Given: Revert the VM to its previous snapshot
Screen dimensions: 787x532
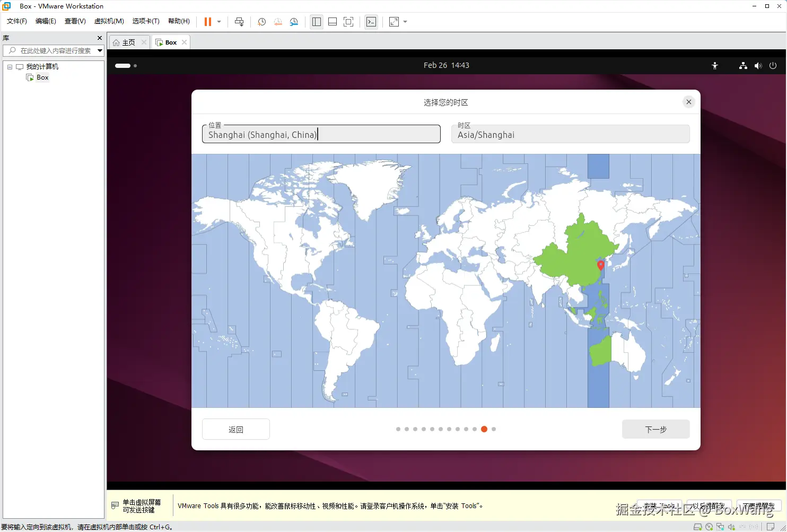Looking at the screenshot, I should [278, 22].
